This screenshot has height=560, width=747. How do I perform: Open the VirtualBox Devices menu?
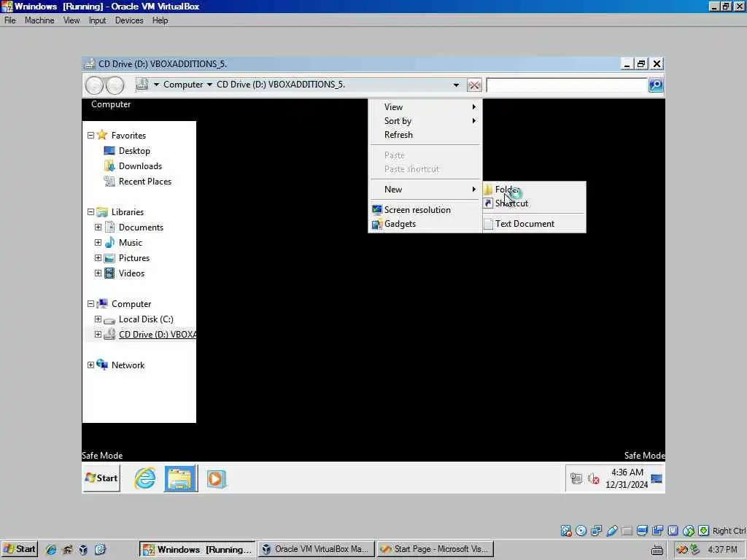[129, 20]
